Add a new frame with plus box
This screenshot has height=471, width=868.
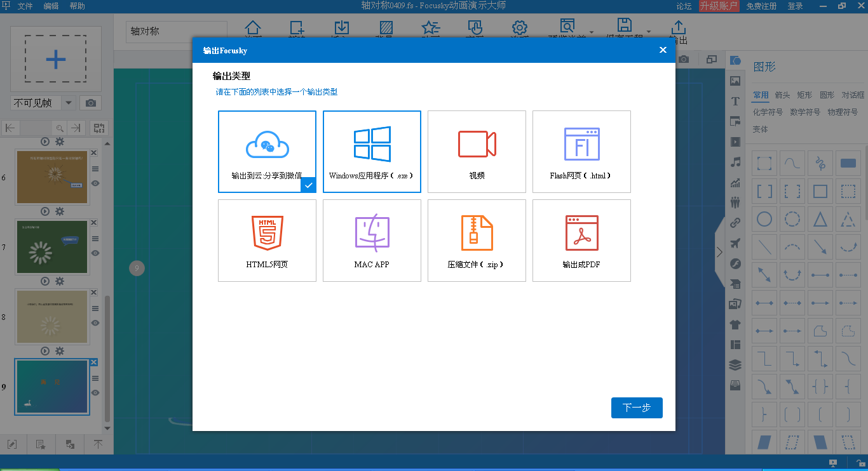tap(56, 60)
